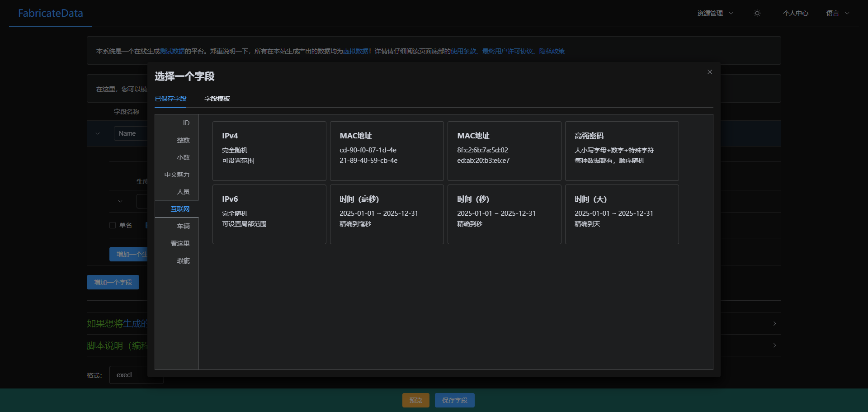Select the 看这里 category
868x412 pixels.
pyautogui.click(x=177, y=243)
